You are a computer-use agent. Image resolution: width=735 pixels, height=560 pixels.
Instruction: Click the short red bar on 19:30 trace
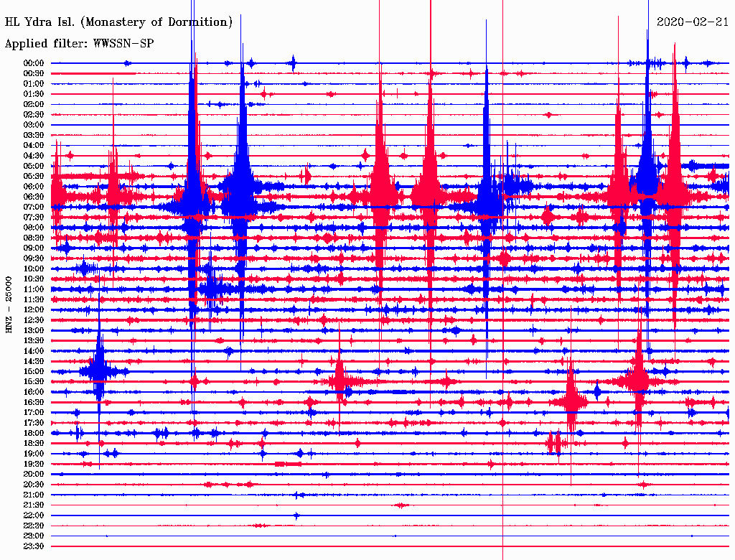click(x=289, y=464)
